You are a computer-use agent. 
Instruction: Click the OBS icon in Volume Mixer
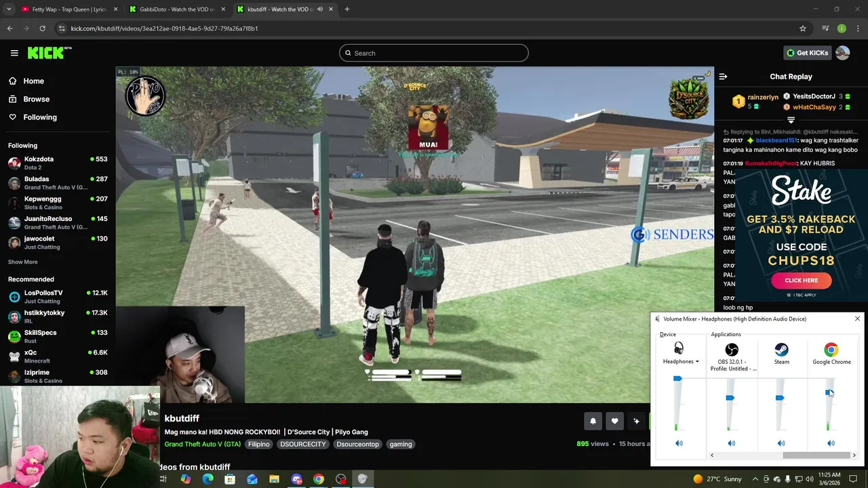click(732, 350)
